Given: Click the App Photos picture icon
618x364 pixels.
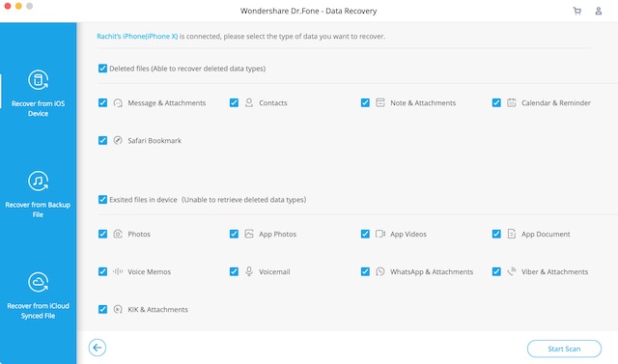Looking at the screenshot, I should [249, 234].
